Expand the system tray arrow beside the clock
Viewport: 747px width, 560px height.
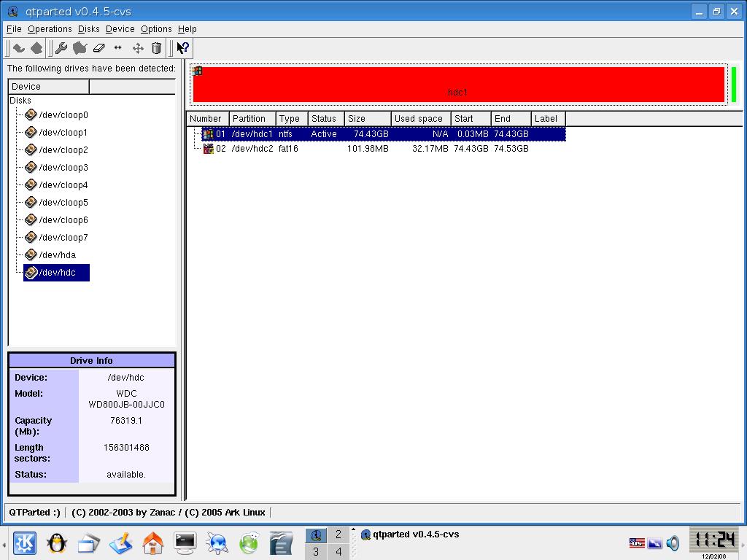(x=742, y=545)
